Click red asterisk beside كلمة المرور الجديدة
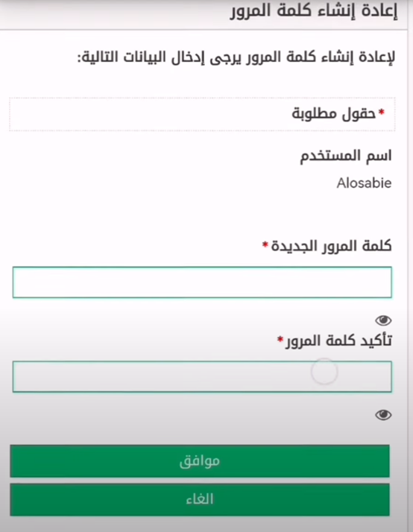 265,244
